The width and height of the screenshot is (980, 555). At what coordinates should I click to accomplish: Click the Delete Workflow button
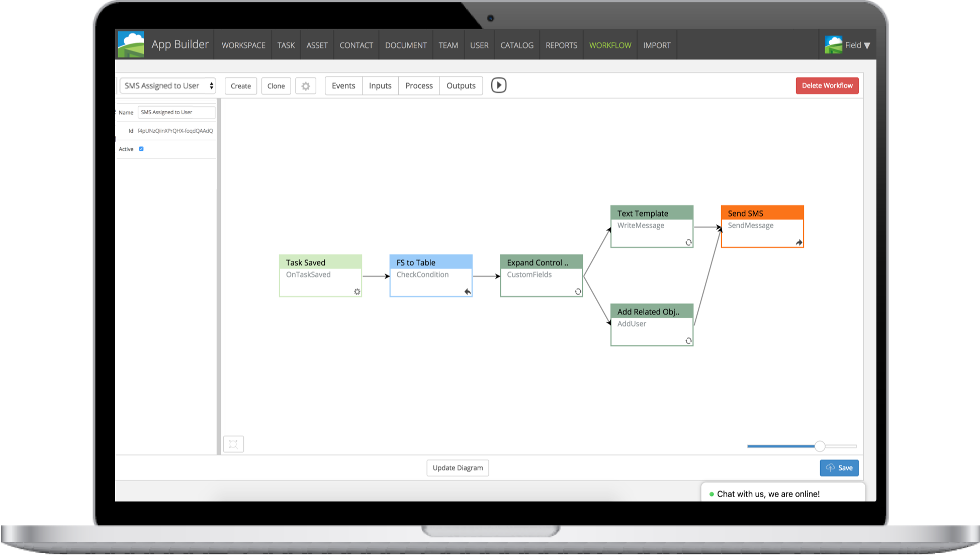click(827, 85)
